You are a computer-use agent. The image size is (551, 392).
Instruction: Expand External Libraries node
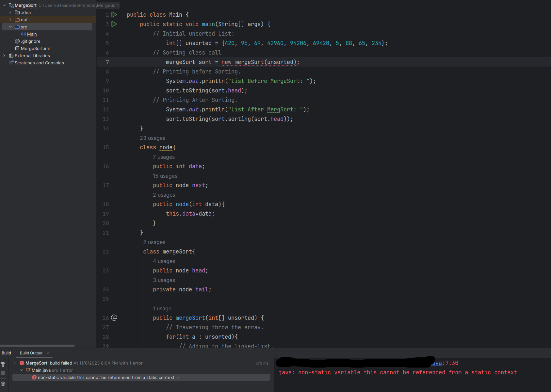pyautogui.click(x=4, y=56)
